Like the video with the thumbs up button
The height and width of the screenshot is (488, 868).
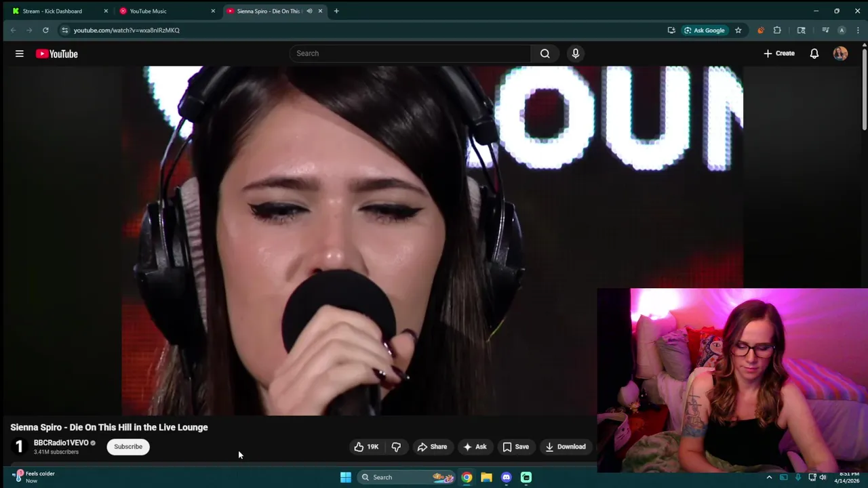[366, 447]
